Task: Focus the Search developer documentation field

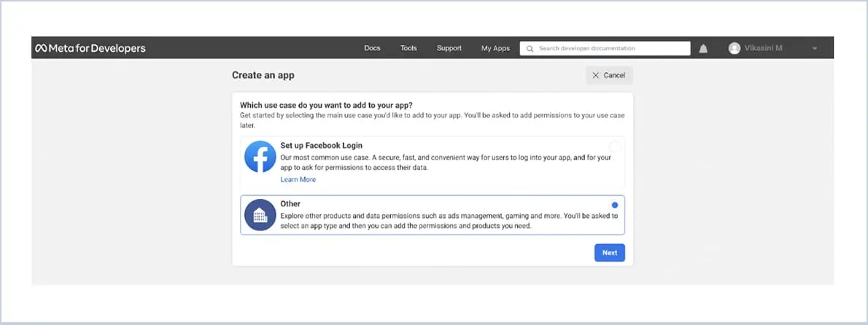Action: coord(605,49)
